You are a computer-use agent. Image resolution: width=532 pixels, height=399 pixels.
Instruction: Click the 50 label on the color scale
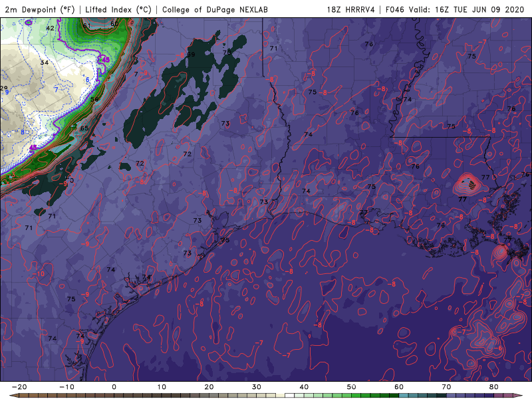click(x=352, y=387)
